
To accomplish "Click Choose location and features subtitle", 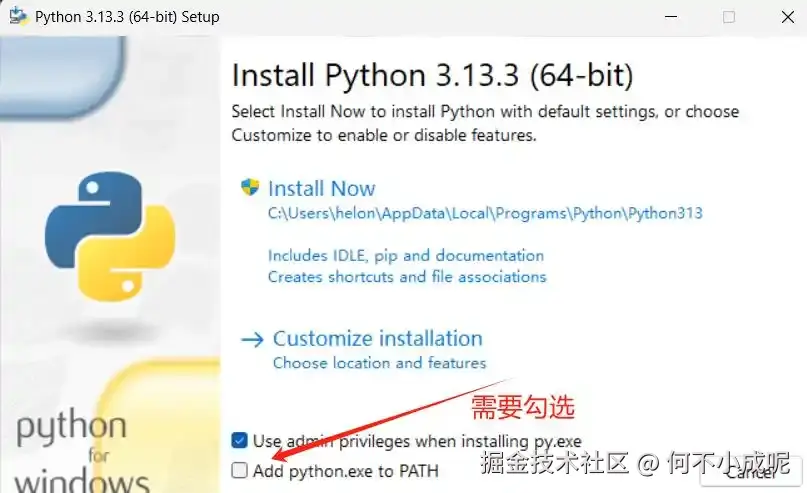I will 379,363.
